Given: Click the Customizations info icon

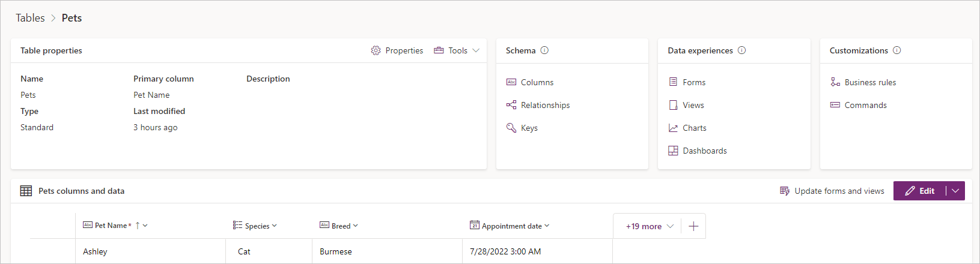Looking at the screenshot, I should (896, 50).
